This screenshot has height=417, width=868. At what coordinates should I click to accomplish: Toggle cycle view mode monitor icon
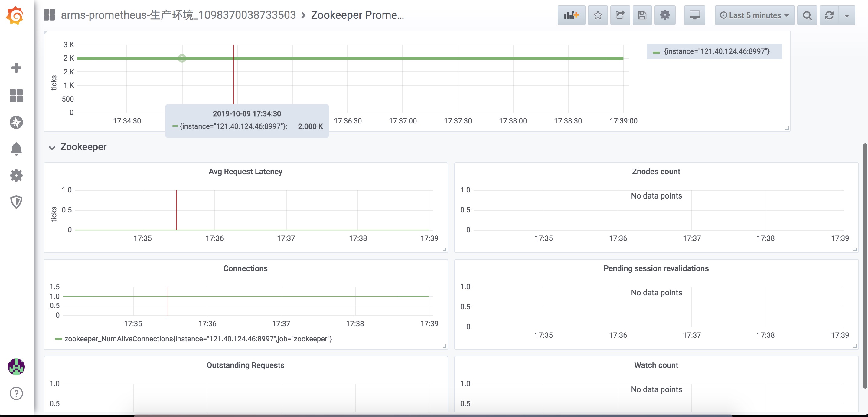[x=694, y=15]
